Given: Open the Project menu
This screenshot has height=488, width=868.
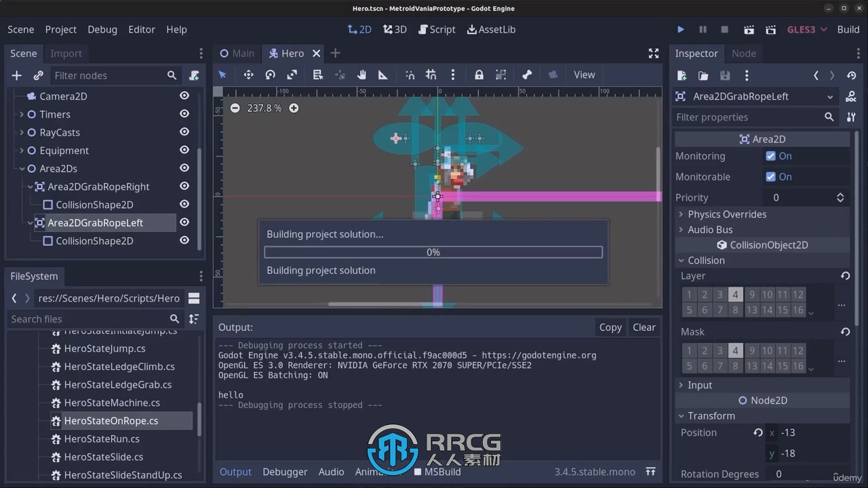Looking at the screenshot, I should pos(61,29).
